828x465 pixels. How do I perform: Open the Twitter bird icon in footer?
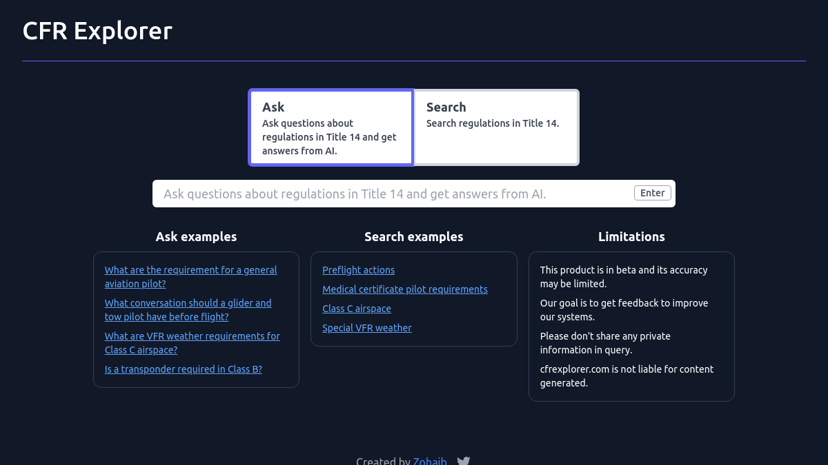coord(463,461)
